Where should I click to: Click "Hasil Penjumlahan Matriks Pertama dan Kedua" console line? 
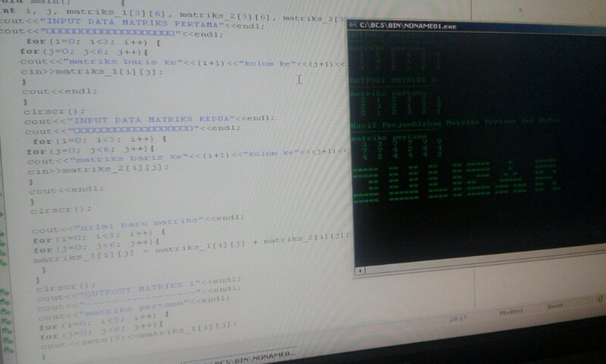point(455,123)
